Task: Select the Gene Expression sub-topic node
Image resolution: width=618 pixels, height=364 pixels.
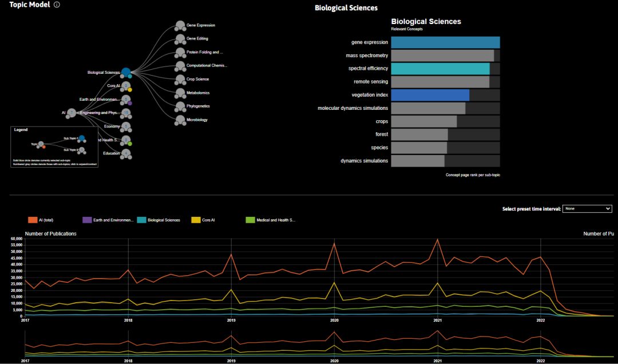Action: coord(180,26)
